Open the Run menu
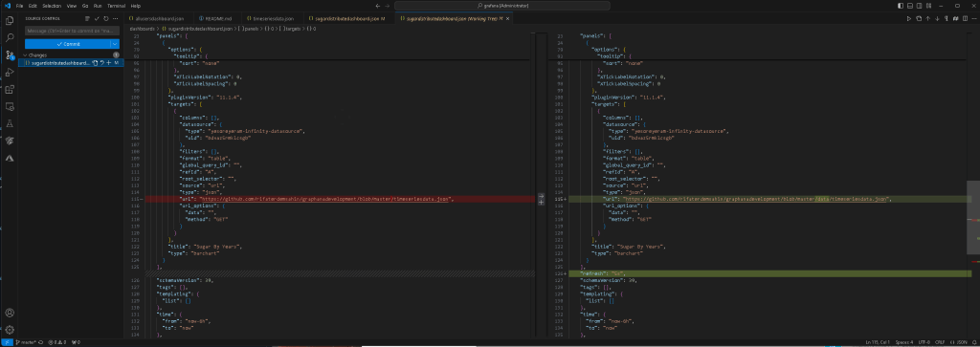This screenshot has height=347, width=980. coord(98,6)
